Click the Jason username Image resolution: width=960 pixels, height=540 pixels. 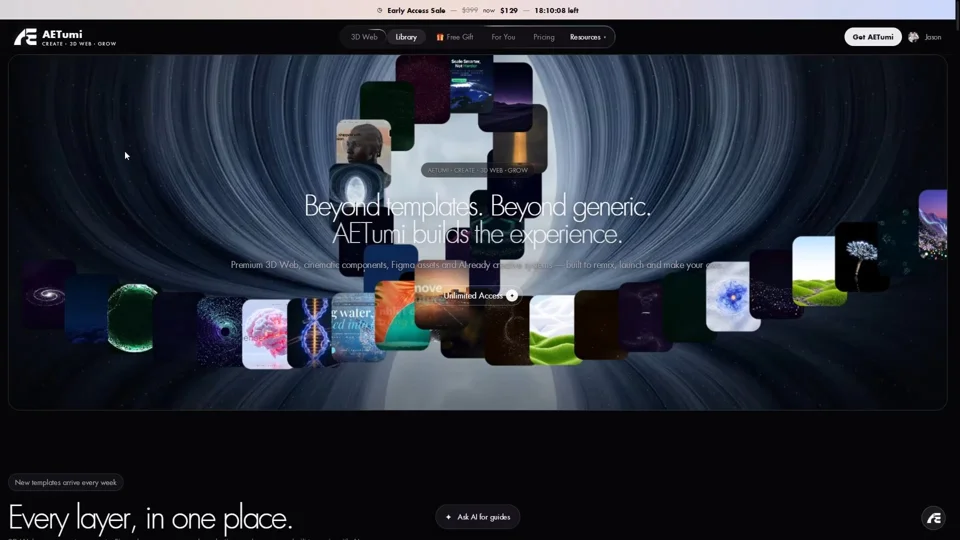tap(932, 37)
